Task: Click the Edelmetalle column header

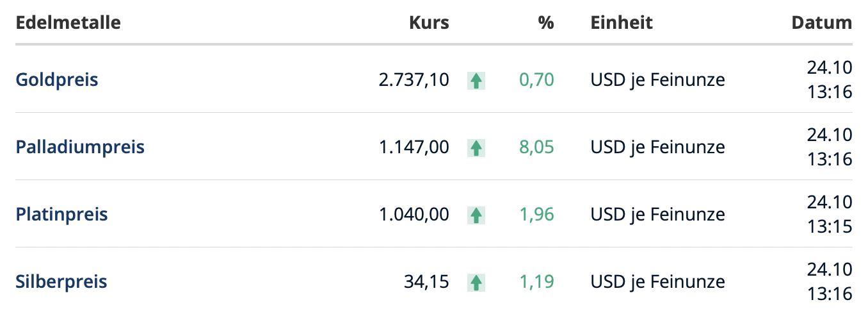Action: click(68, 23)
